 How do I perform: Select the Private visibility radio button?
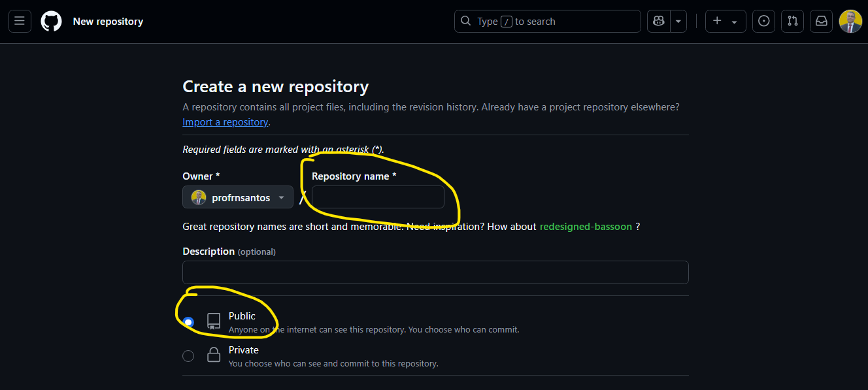click(x=188, y=356)
